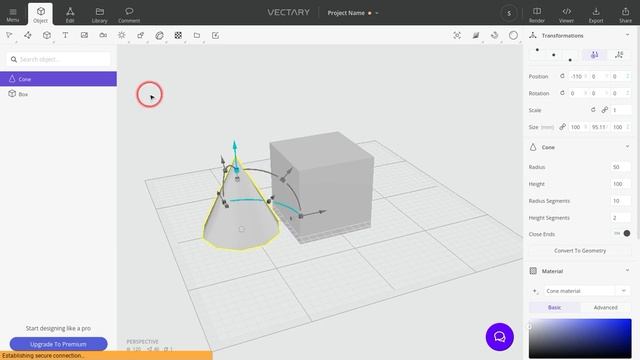Screen dimensions: 640x360
Task: Collapse the Material section
Action: [x=627, y=270]
